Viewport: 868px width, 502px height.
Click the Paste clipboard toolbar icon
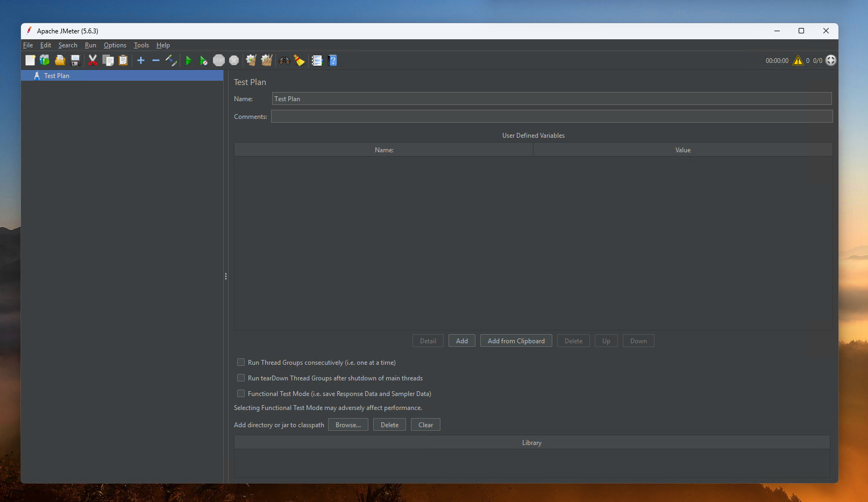point(123,60)
